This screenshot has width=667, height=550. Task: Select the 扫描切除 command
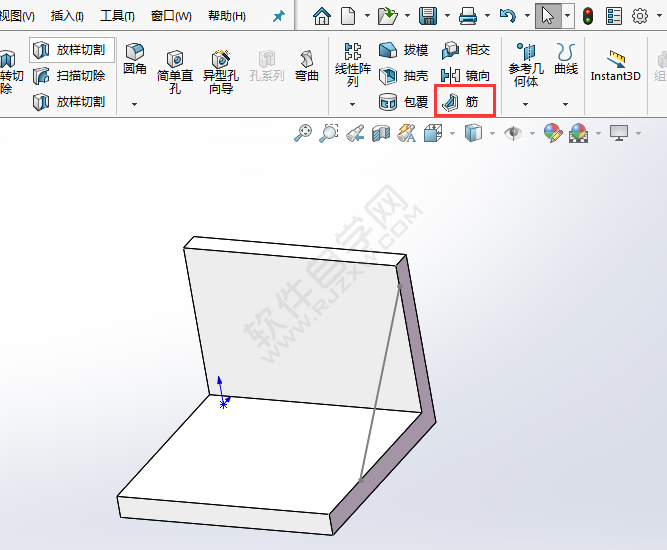point(69,76)
